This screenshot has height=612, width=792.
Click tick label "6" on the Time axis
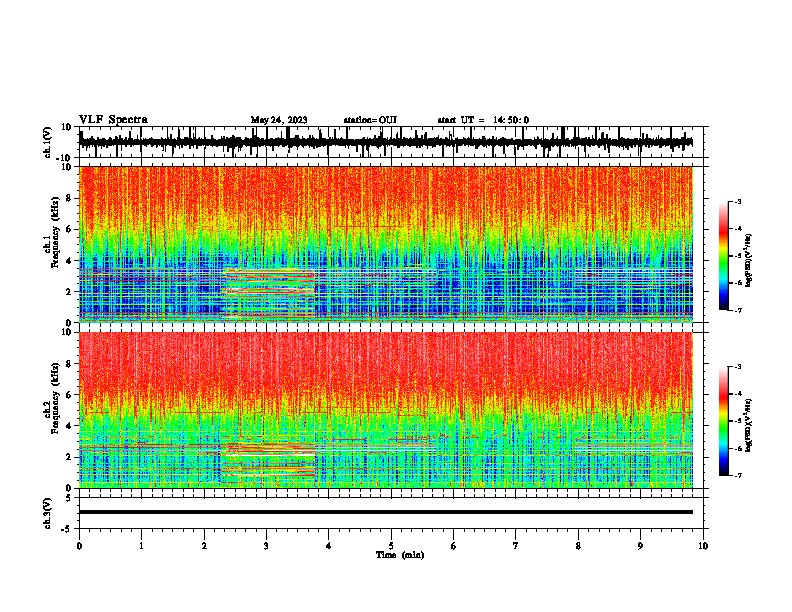pyautogui.click(x=454, y=546)
